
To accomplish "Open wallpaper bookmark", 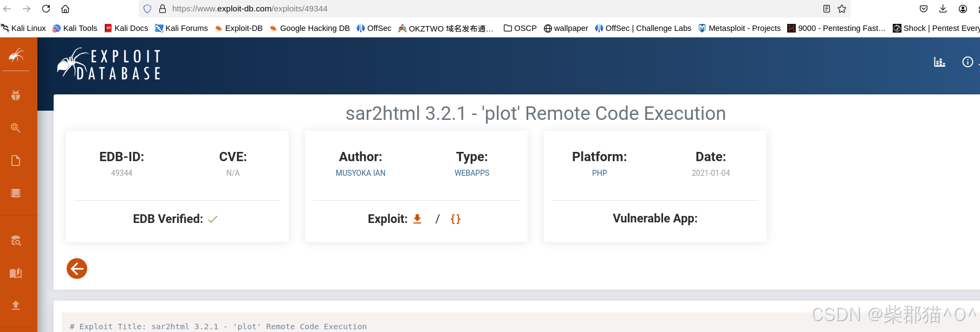I will click(566, 28).
